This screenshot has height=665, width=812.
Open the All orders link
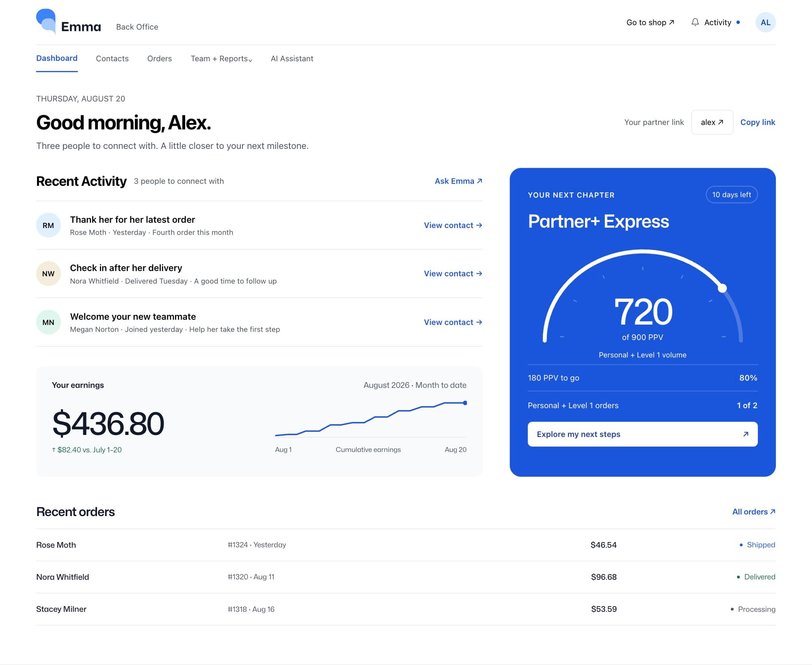(754, 512)
